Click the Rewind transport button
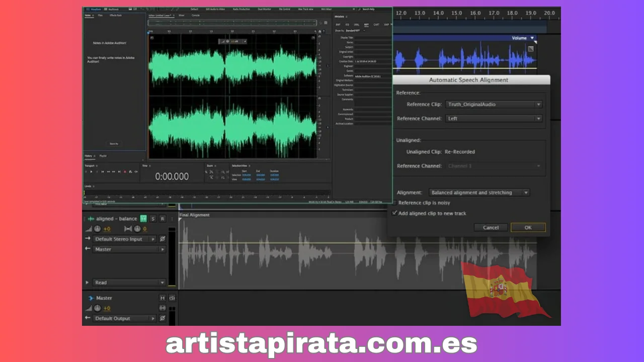The width and height of the screenshot is (644, 362). (x=108, y=171)
